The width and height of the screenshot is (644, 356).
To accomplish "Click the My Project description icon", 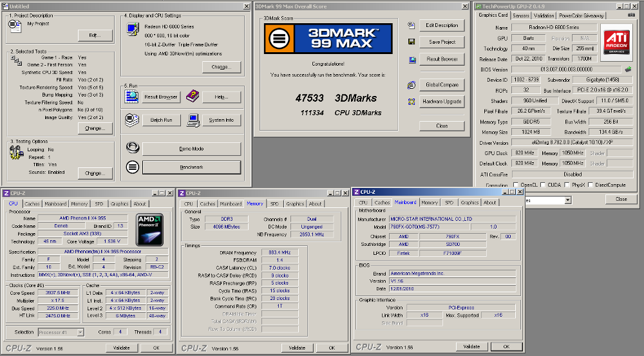I will tap(15, 26).
